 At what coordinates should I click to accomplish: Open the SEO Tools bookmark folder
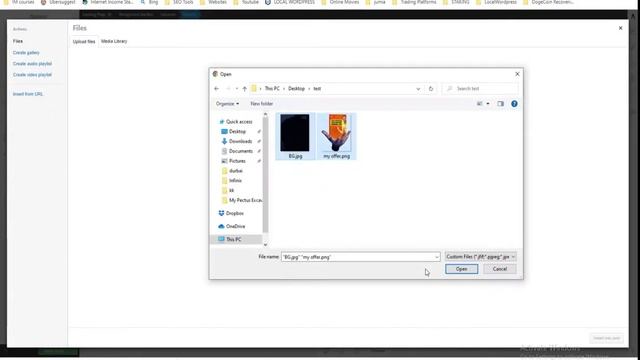[180, 2]
